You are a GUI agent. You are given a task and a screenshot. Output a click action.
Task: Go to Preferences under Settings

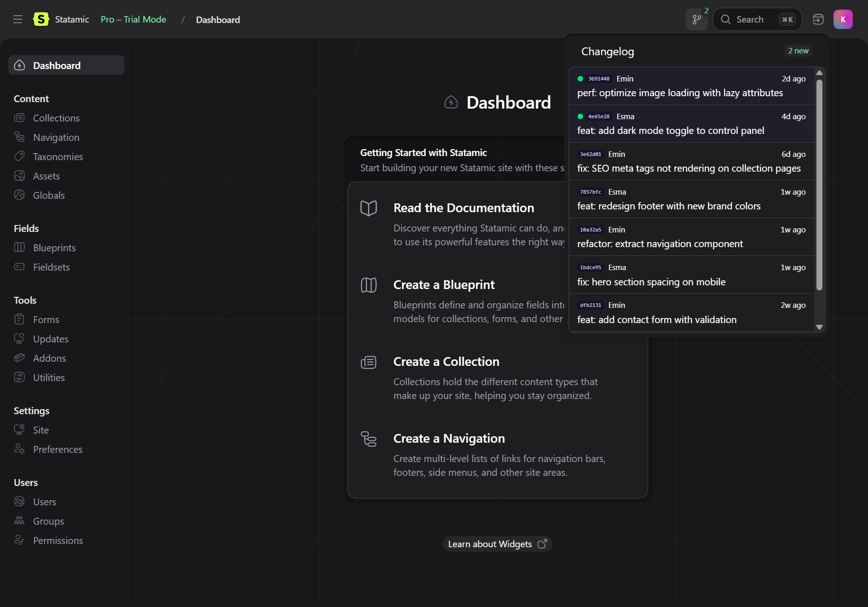coord(58,449)
